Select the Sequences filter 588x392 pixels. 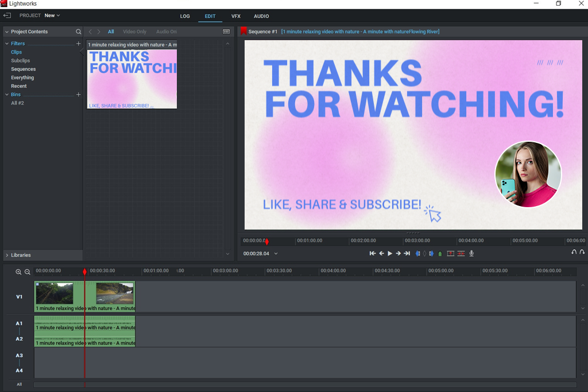23,69
